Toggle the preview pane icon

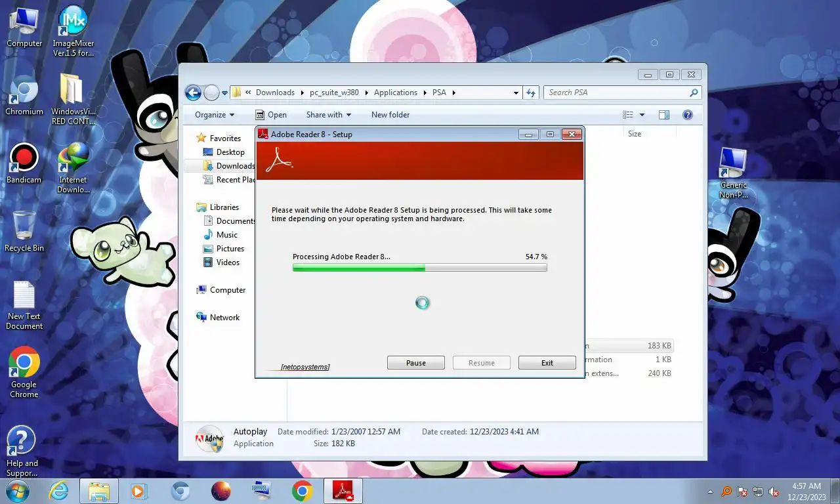664,115
